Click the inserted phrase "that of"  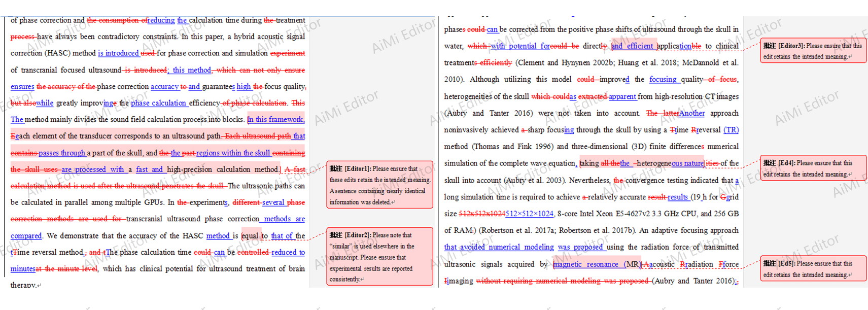coord(282,236)
